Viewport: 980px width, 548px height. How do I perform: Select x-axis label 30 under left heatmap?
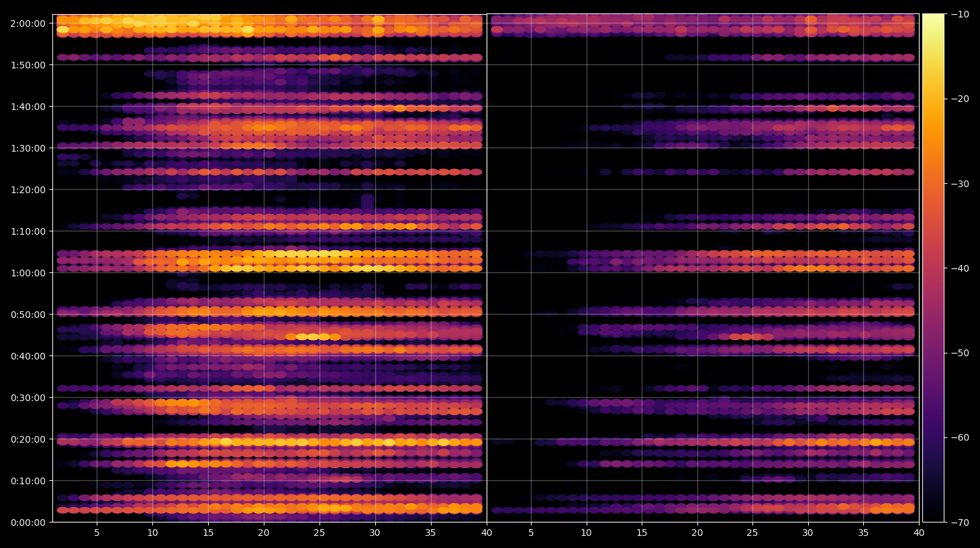375,533
